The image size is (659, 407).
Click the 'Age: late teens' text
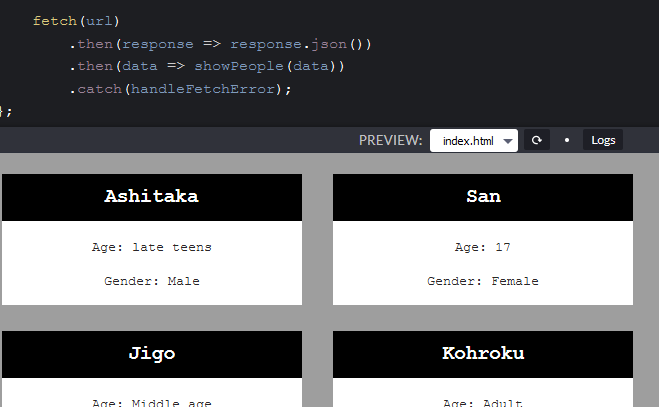(x=152, y=247)
